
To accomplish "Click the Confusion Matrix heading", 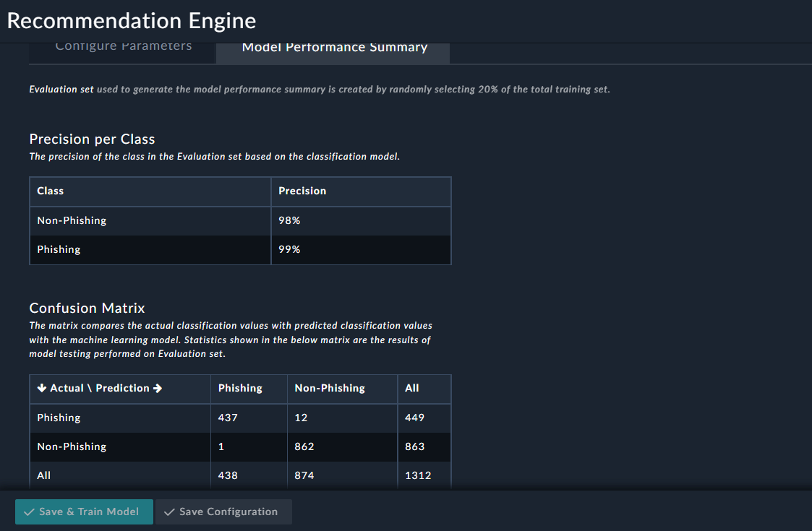I will [x=87, y=308].
